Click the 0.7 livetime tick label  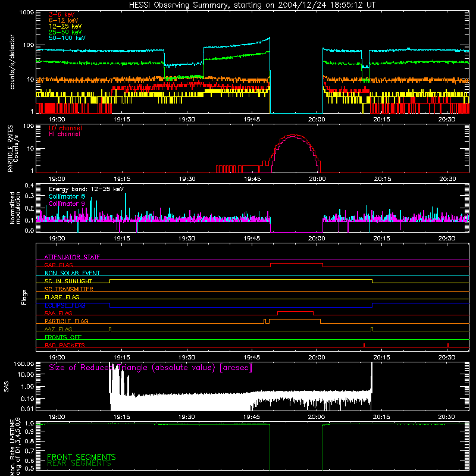[29, 451]
